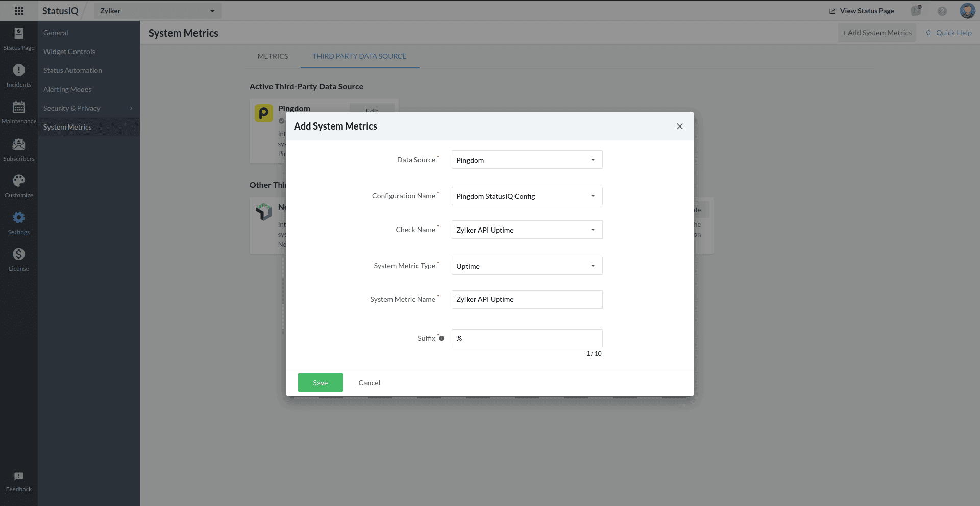Viewport: 980px width, 506px height.
Task: Select Widget Controls in settings menu
Action: tap(69, 52)
